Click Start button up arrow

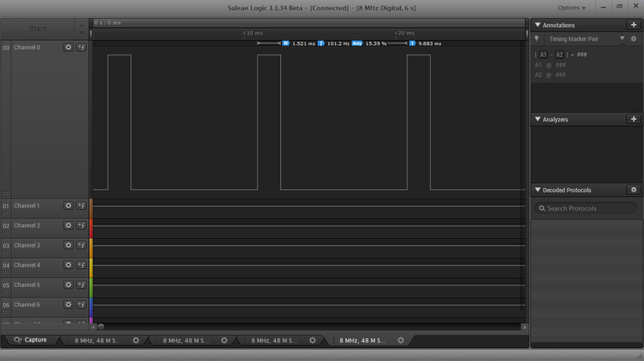81,26
